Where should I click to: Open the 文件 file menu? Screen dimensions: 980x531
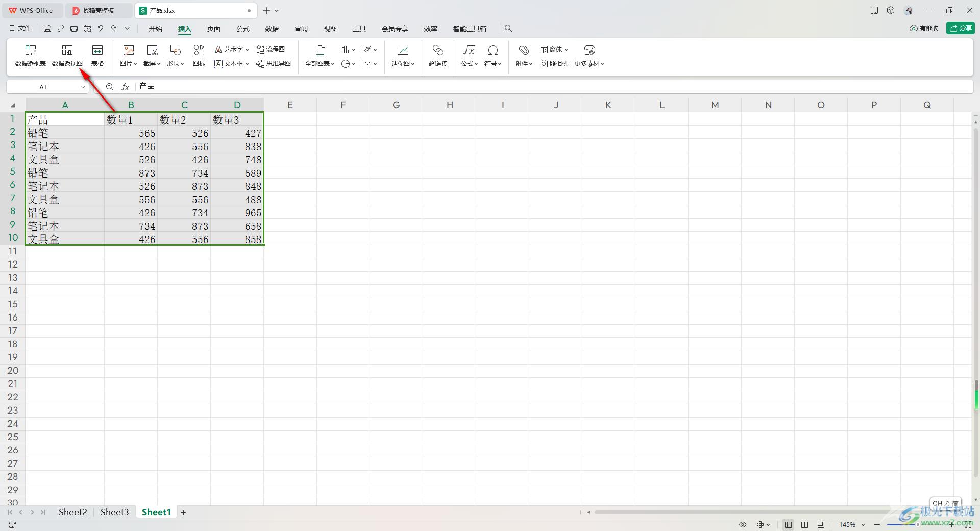click(x=20, y=29)
